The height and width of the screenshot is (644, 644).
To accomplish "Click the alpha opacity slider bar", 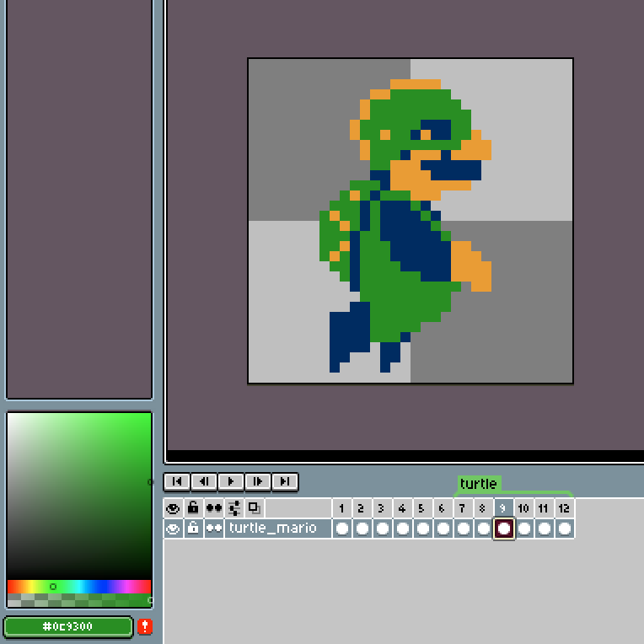I will pos(79,600).
